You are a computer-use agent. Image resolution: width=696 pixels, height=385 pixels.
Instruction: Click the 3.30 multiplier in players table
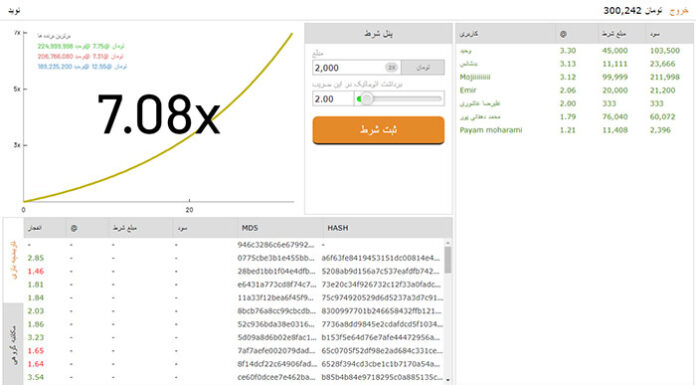coord(568,51)
